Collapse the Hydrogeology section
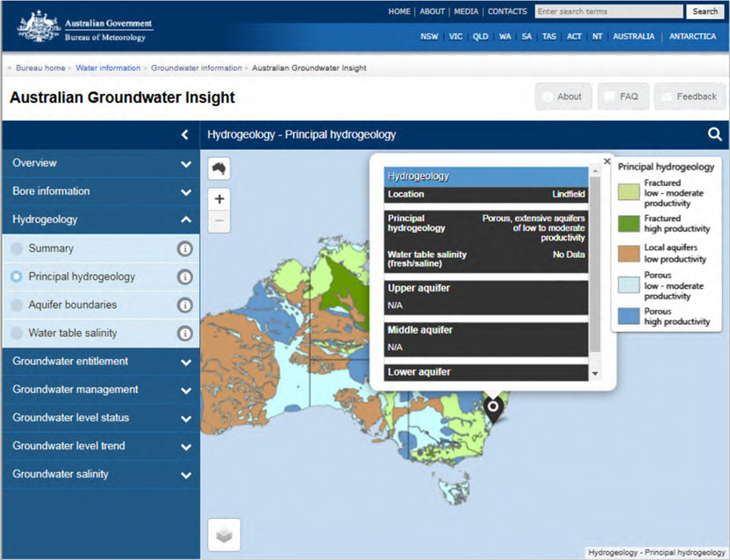This screenshot has width=730, height=560. point(101,219)
